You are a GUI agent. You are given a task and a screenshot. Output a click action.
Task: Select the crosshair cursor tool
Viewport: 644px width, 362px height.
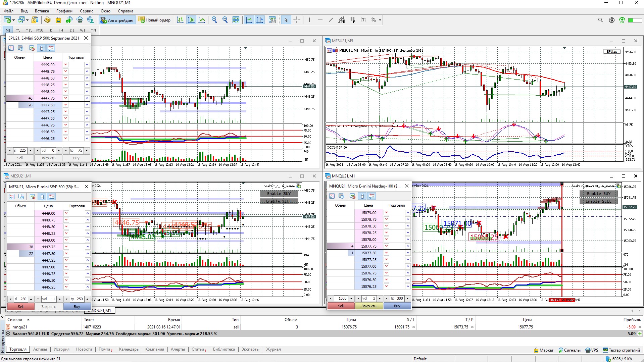tap(297, 20)
